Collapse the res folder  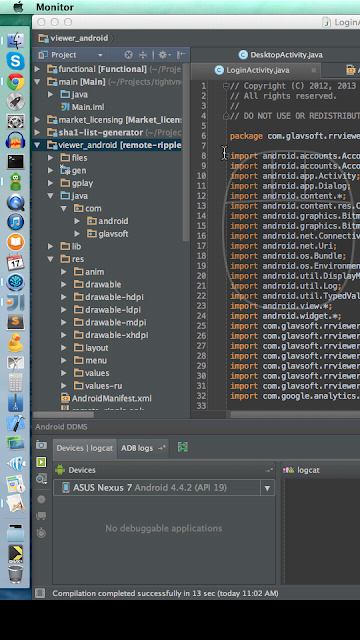[51, 259]
